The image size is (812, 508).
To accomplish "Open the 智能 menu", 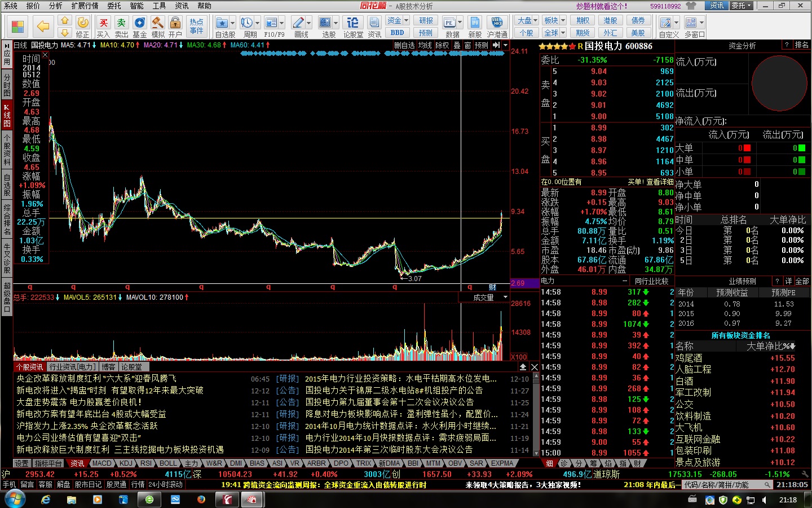I will pos(136,6).
